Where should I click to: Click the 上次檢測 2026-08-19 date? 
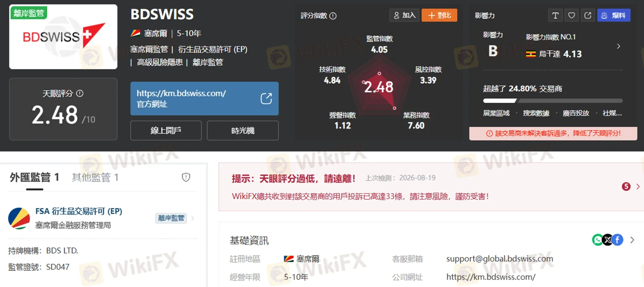(400, 178)
